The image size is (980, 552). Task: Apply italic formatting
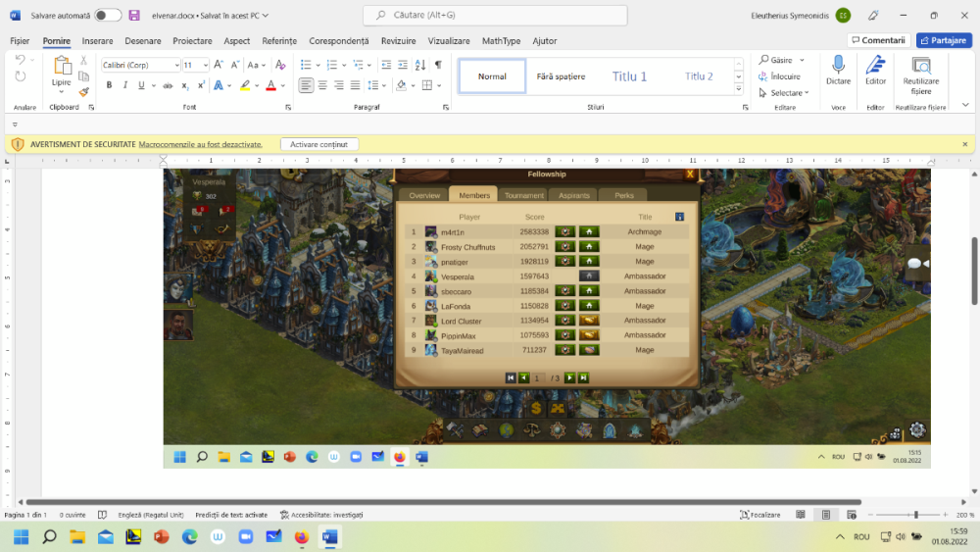125,85
